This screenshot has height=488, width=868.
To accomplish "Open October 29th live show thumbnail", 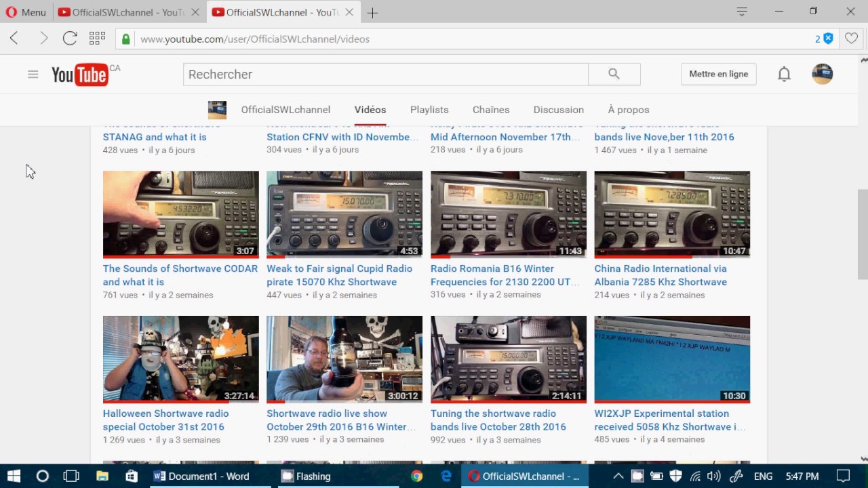I will 344,359.
